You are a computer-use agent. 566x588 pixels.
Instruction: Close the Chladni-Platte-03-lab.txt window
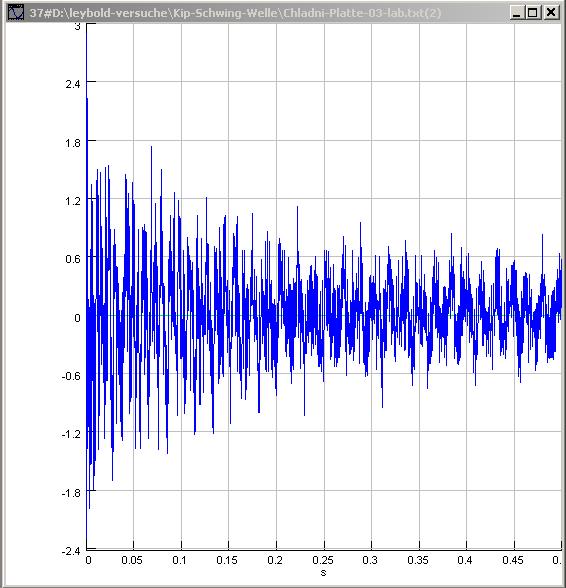tap(550, 13)
